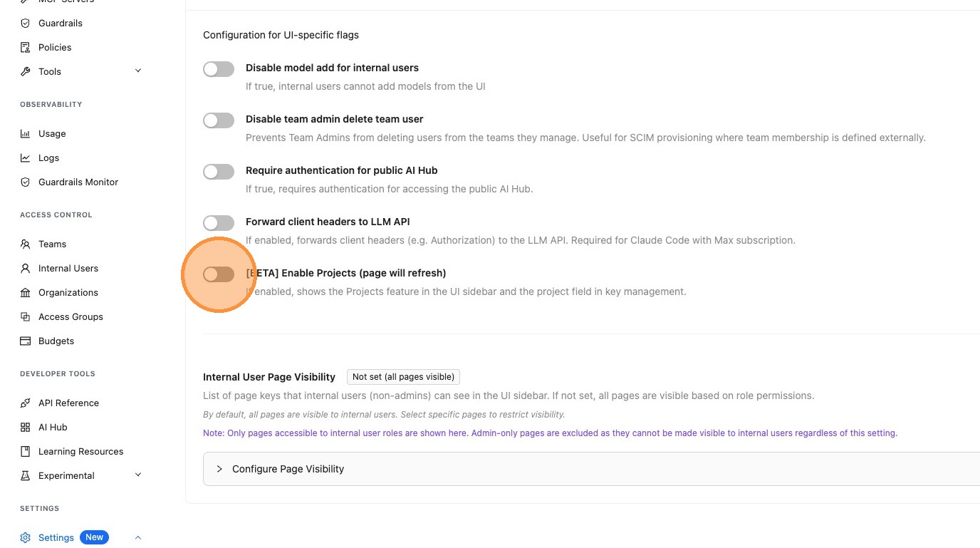Expand the Experimental section chevron
Screen dimensions: 980x548
138,475
